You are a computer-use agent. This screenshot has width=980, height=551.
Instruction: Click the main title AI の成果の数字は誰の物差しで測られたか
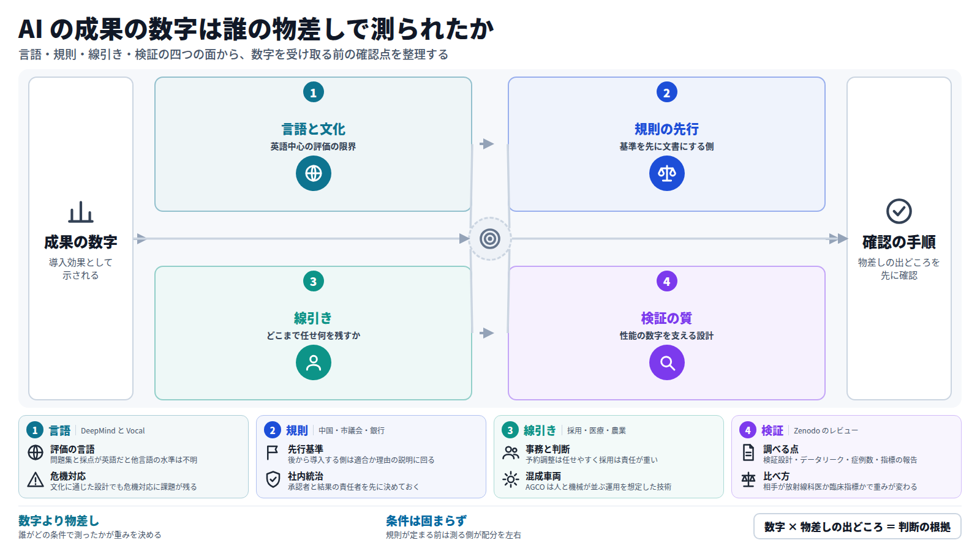click(x=256, y=29)
